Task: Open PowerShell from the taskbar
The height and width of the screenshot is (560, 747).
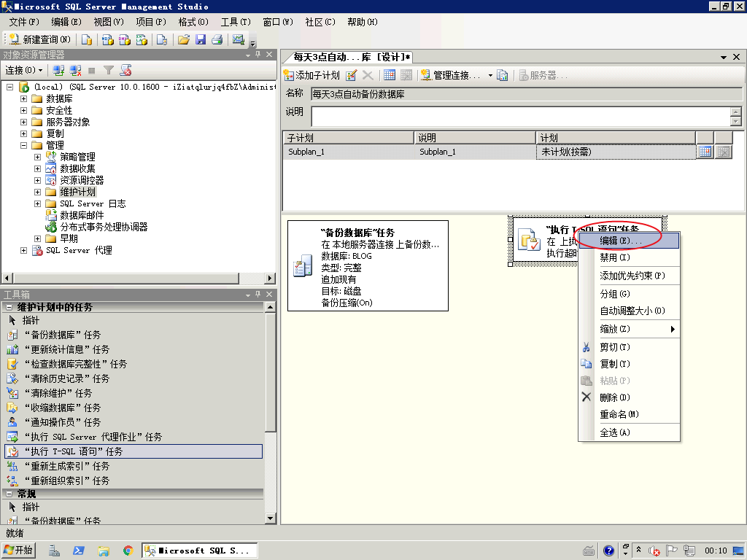Action: (79, 551)
